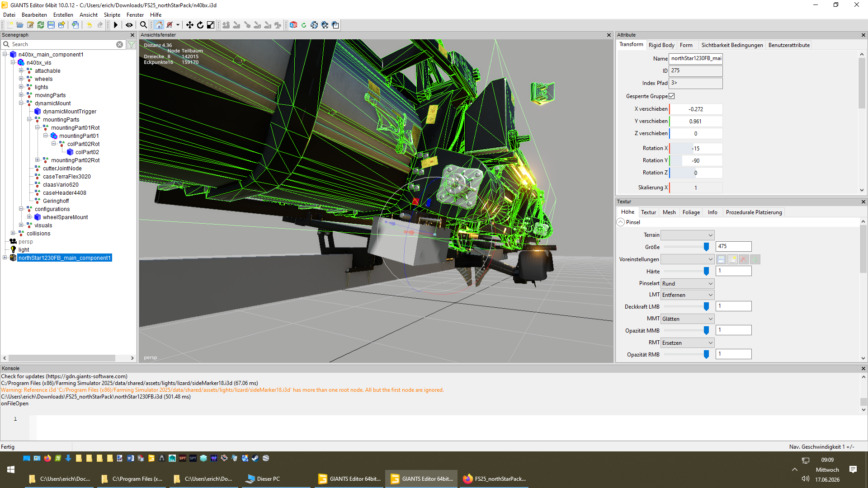The image size is (868, 488).
Task: Open Steam from the quick launch bar
Action: tap(255, 458)
